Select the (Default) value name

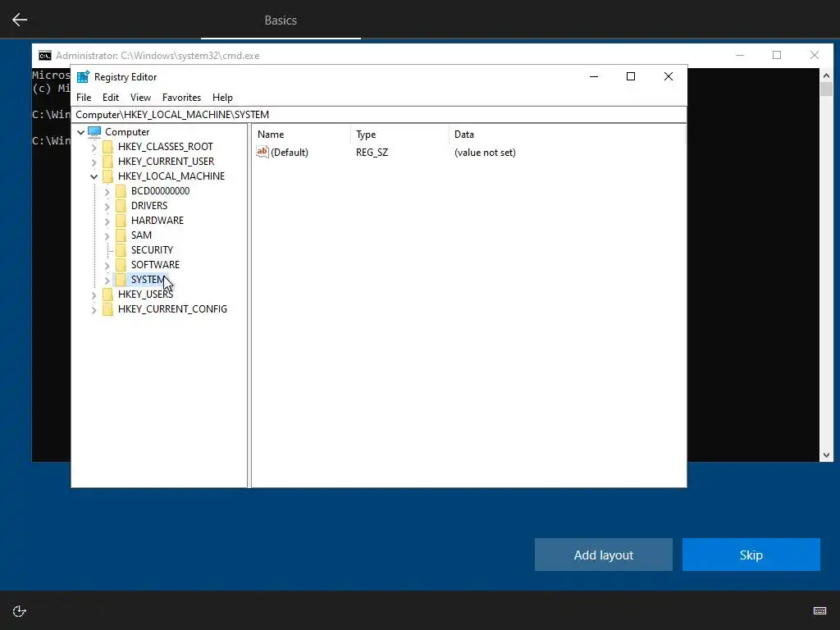(290, 153)
